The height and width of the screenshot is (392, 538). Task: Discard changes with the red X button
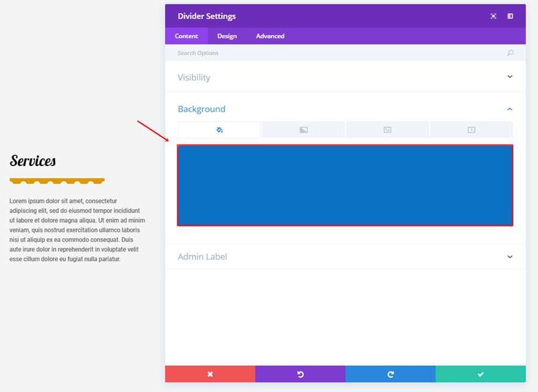[x=210, y=374]
